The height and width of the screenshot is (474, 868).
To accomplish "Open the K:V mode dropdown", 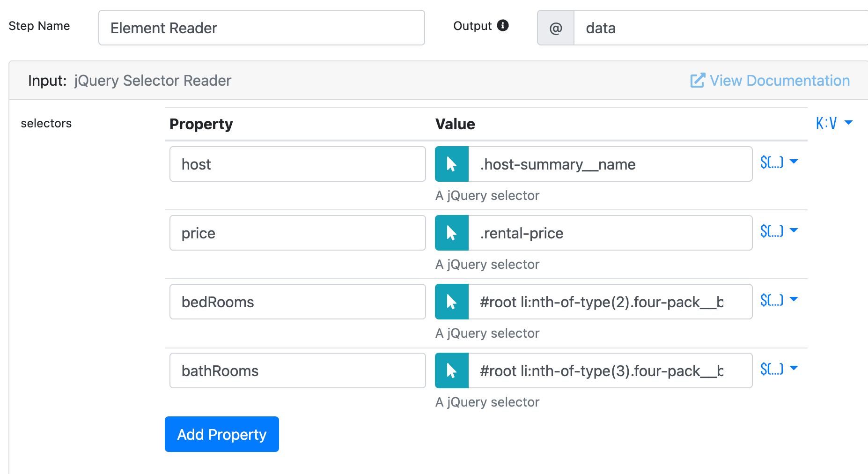I will click(834, 123).
